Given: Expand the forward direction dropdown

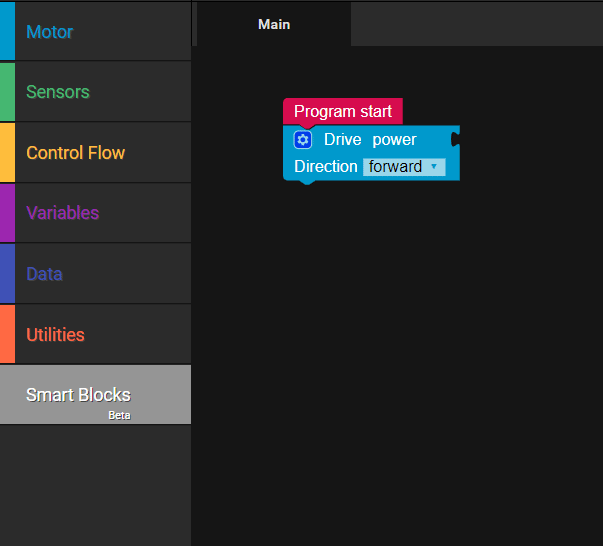Looking at the screenshot, I should (404, 167).
